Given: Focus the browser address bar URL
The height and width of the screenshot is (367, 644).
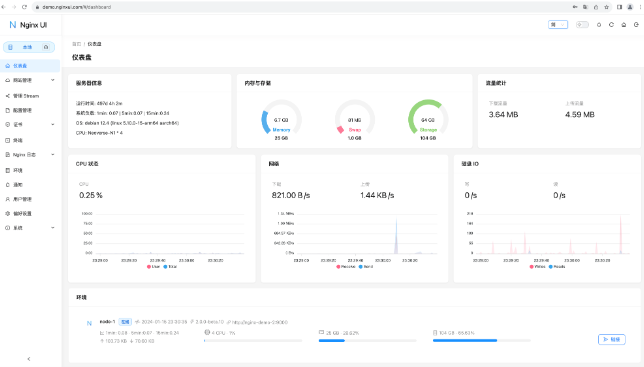Looking at the screenshot, I should click(76, 7).
